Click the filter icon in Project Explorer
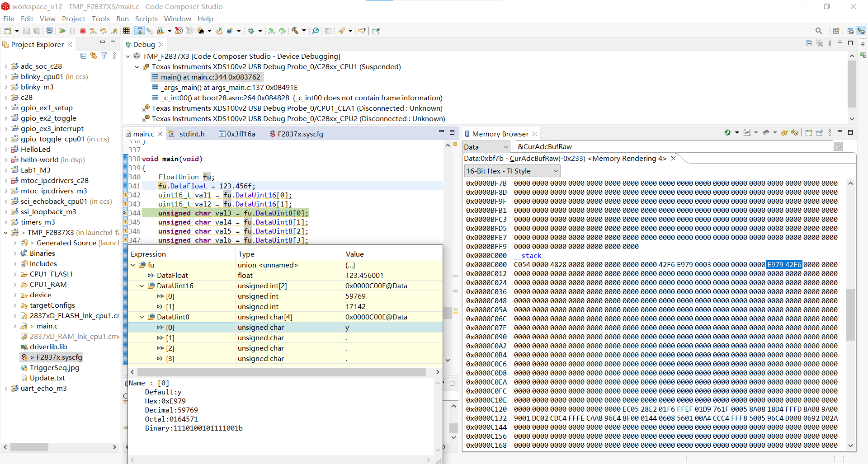This screenshot has width=868, height=464. (x=104, y=56)
